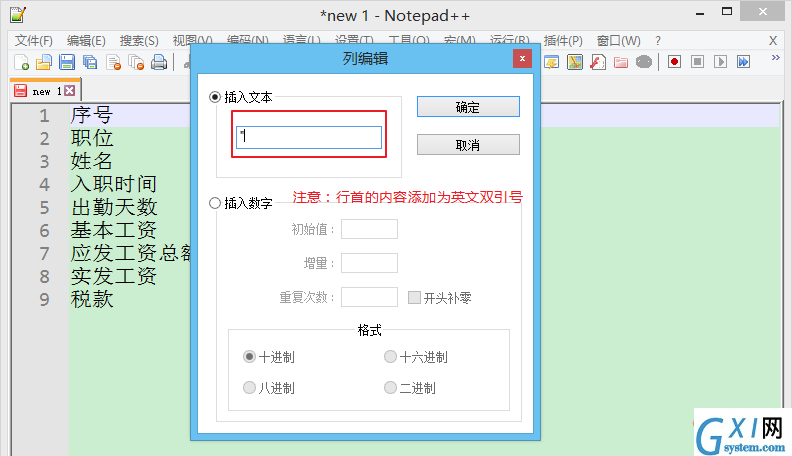Click line 8 text 实发工资
The width and height of the screenshot is (792, 456).
114,276
